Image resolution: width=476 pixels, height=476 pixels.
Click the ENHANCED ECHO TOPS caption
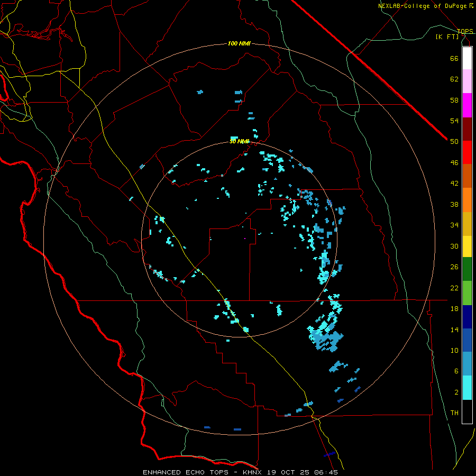[x=186, y=472]
